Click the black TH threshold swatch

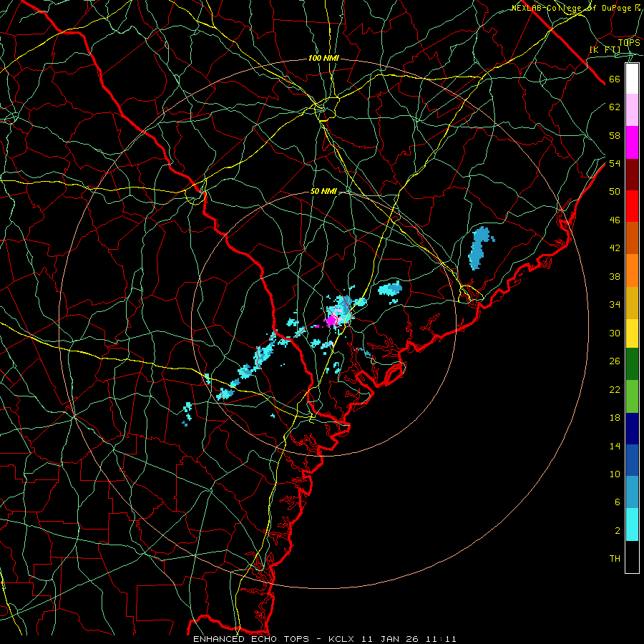(632, 557)
